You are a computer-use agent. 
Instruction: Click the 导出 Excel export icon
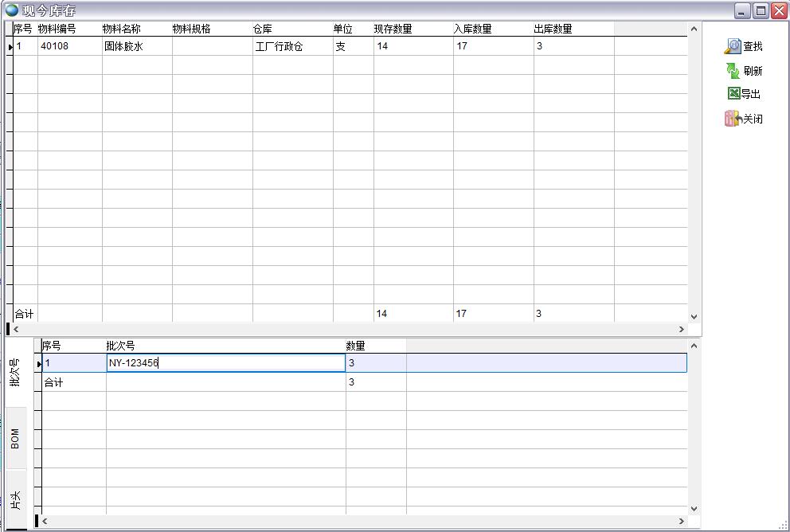tap(733, 94)
